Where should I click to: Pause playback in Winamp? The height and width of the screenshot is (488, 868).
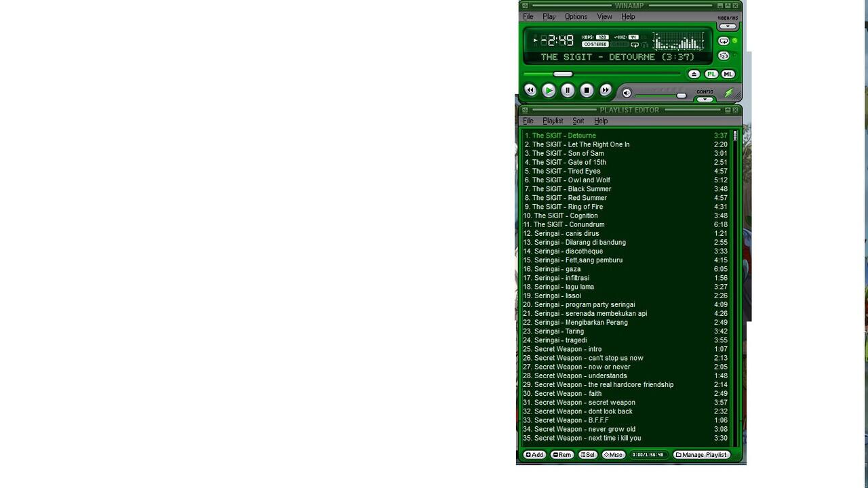click(x=568, y=90)
